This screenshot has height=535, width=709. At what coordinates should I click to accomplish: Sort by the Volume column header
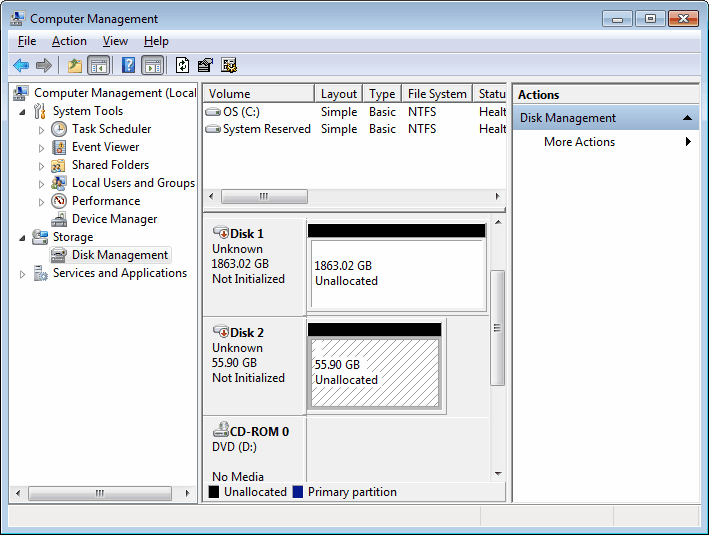pos(259,94)
